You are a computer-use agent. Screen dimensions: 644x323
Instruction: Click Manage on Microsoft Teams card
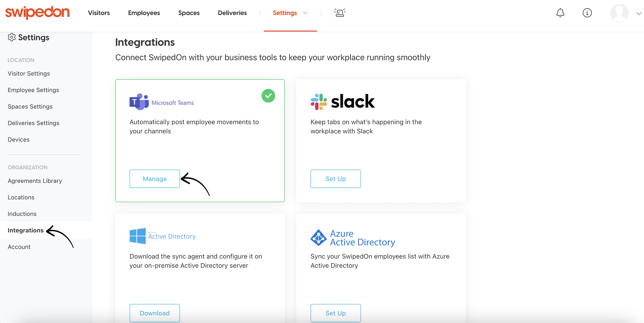coord(154,179)
